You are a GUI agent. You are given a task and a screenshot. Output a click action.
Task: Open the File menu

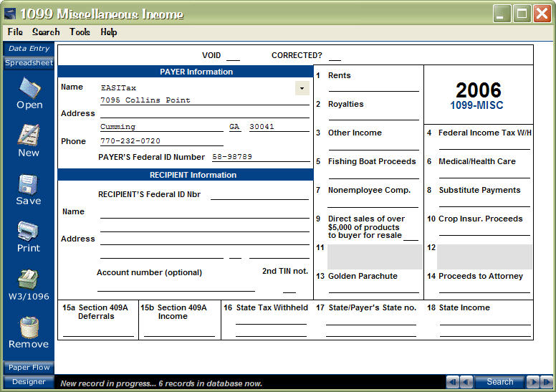coord(15,32)
